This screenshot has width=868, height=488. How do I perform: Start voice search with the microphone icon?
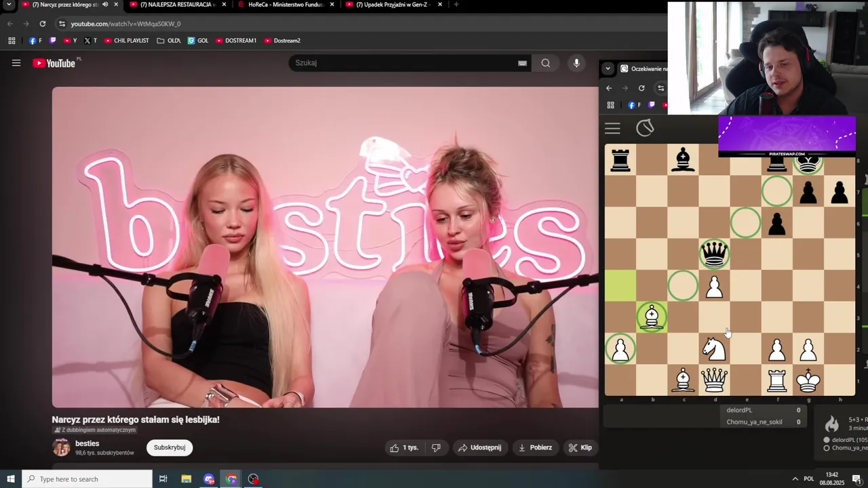click(576, 63)
